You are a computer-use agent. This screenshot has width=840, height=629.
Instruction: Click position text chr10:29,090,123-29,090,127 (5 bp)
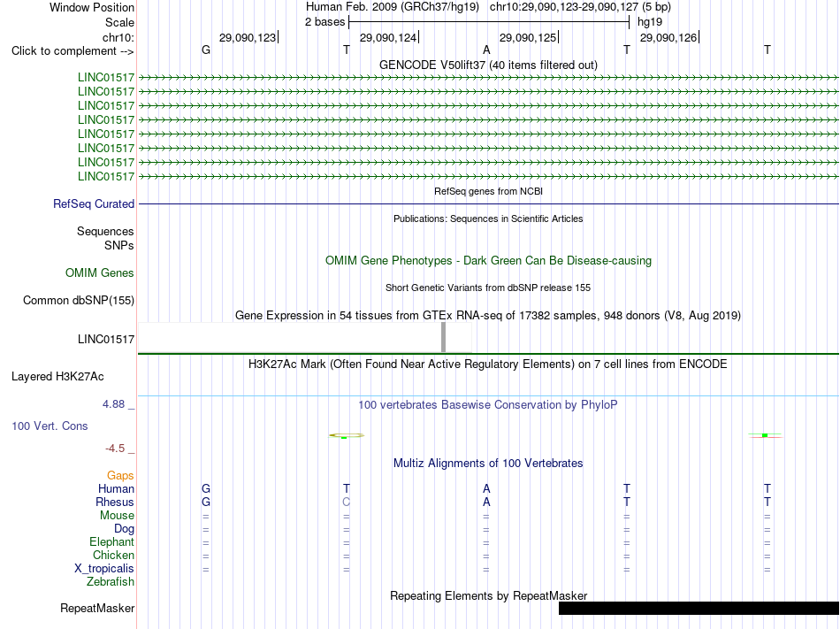580,7
